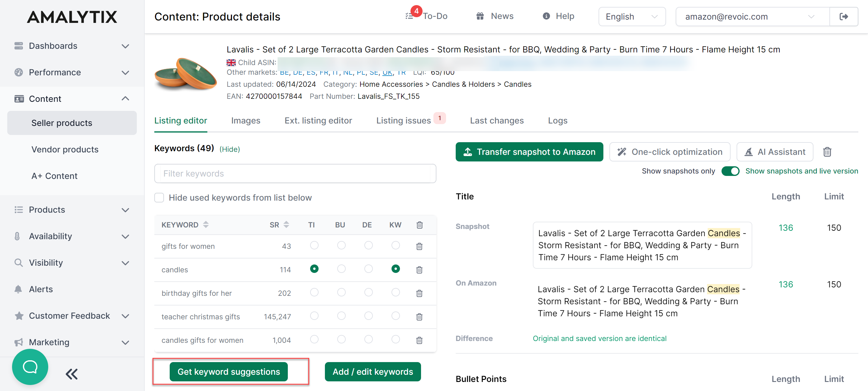This screenshot has width=868, height=391.
Task: Collapse the sidebar using the double-chevron icon
Action: point(71,374)
